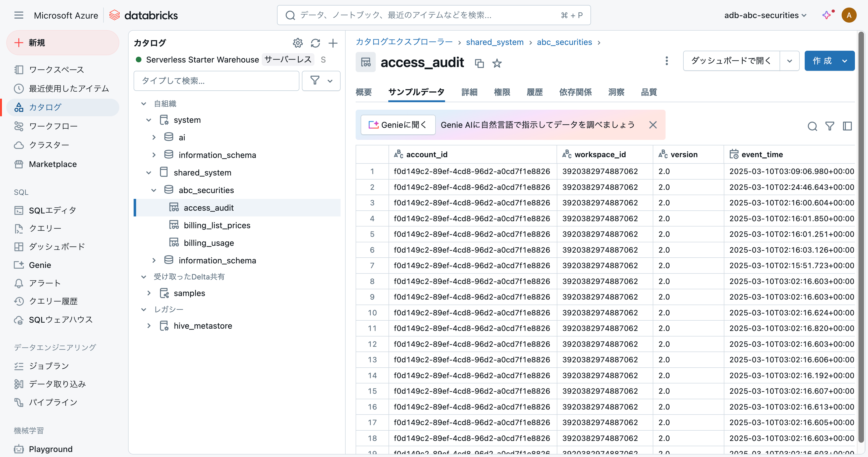
Task: Open the kebab menu for access_audit
Action: [667, 61]
